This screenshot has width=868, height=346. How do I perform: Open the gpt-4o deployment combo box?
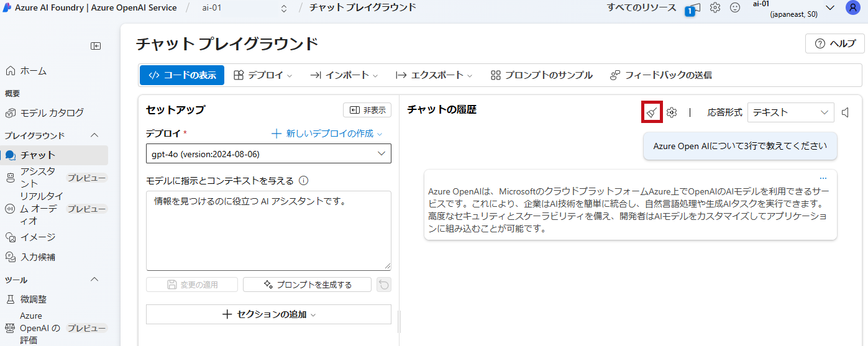[x=268, y=153]
